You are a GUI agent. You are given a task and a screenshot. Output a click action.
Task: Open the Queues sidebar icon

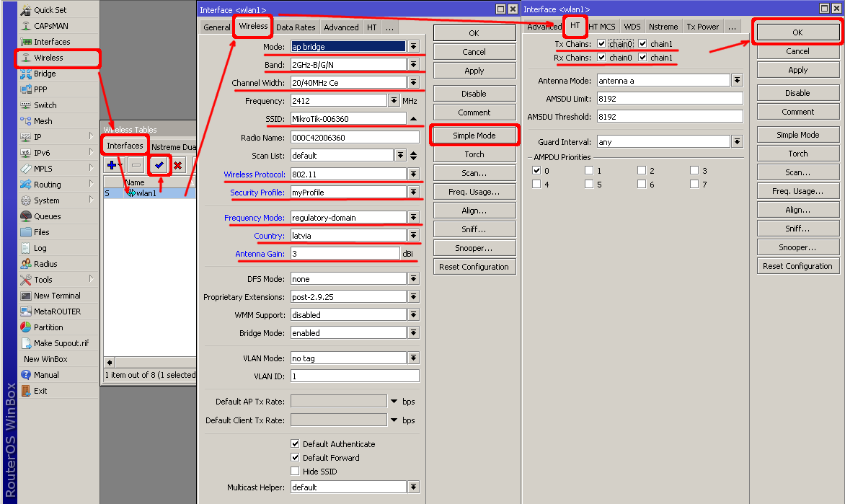26,216
